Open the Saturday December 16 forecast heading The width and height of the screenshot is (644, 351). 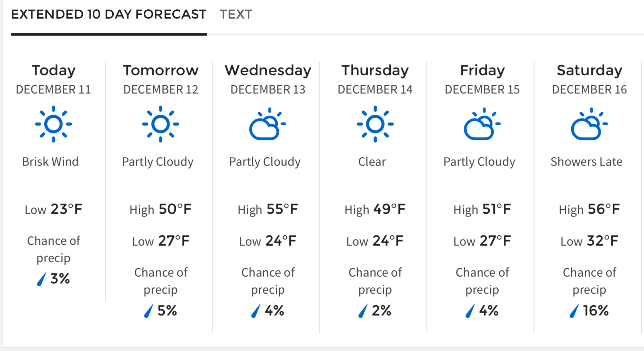[589, 79]
